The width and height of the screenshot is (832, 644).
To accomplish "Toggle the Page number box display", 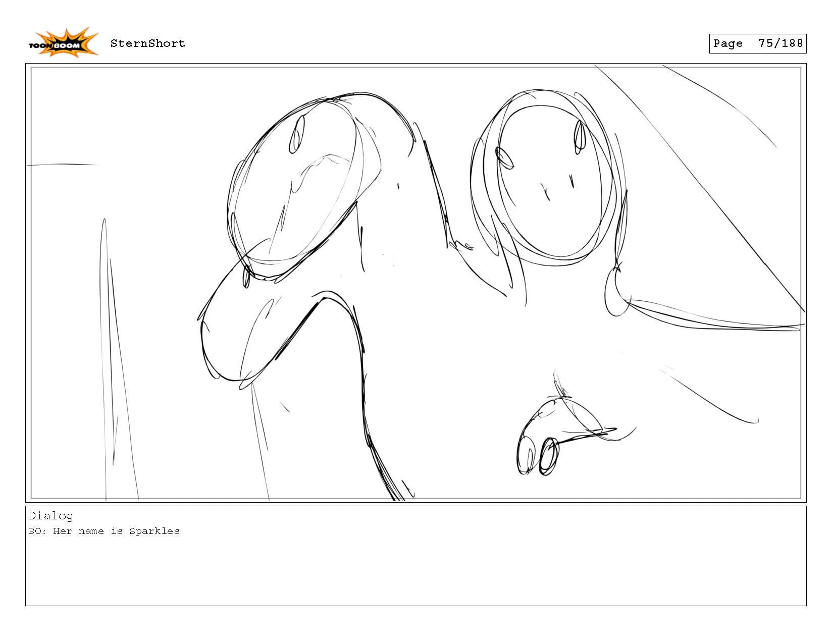I will [757, 44].
